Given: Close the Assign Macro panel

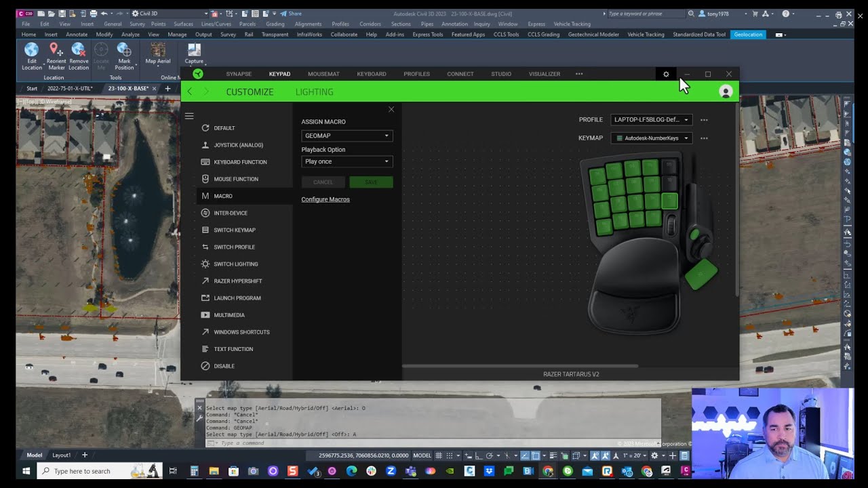Looking at the screenshot, I should click(x=391, y=109).
